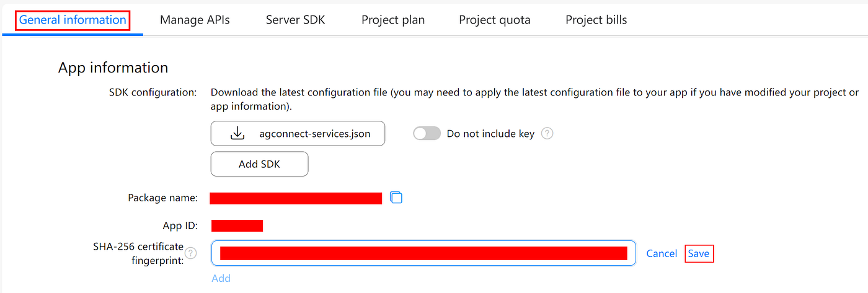The height and width of the screenshot is (293, 868).
Task: Select the redacted App ID value
Action: [237, 225]
